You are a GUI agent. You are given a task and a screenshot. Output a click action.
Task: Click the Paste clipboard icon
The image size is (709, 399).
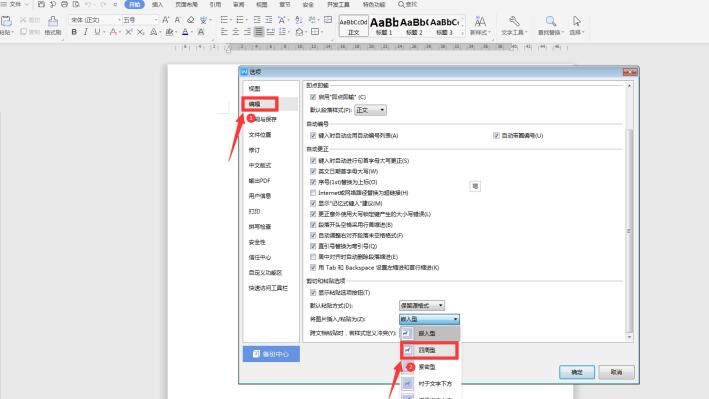[x=6, y=21]
